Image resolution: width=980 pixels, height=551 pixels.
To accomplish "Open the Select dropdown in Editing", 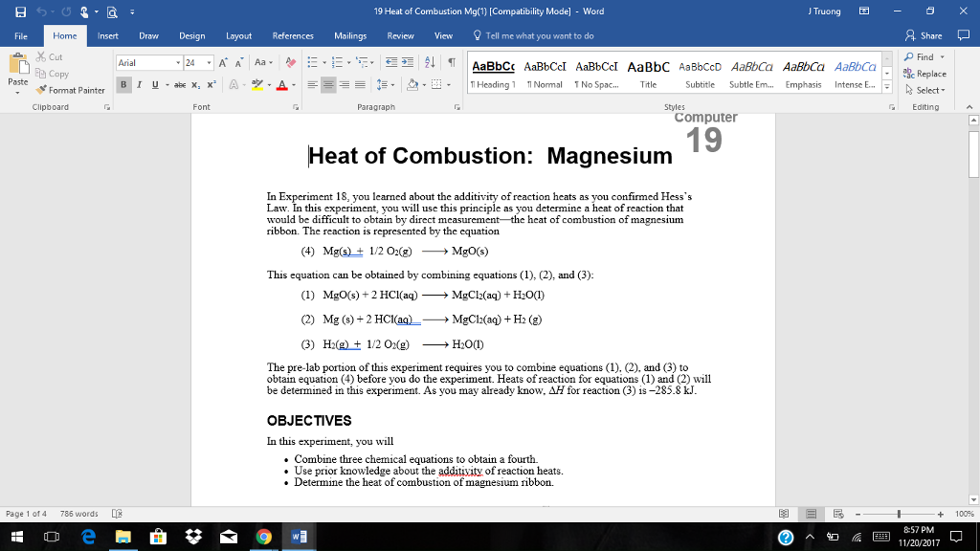I will click(925, 90).
